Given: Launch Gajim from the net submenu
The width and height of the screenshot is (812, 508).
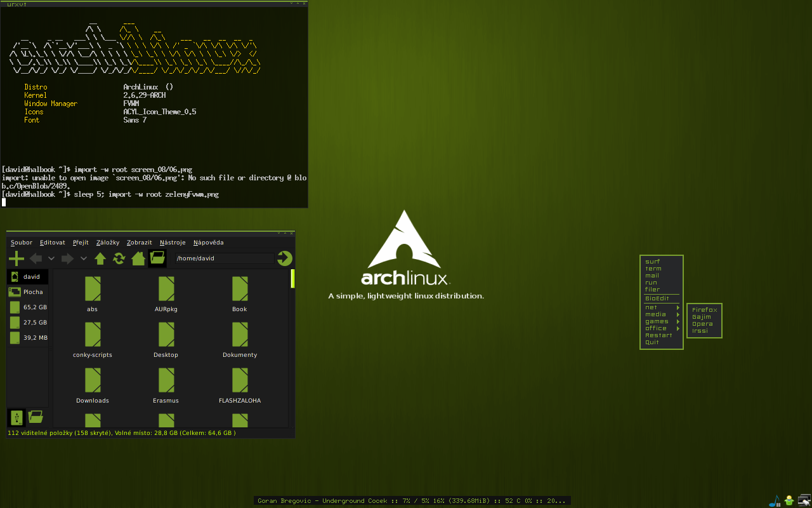Looking at the screenshot, I should coord(702,317).
